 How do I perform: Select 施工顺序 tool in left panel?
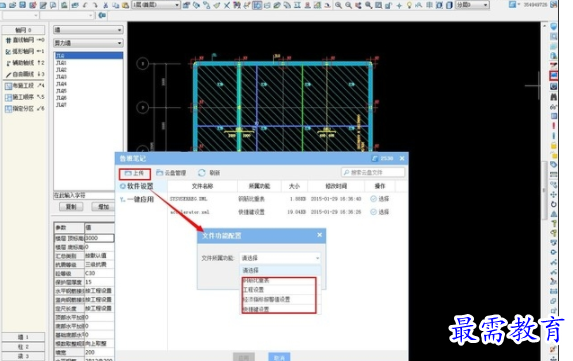pos(25,97)
